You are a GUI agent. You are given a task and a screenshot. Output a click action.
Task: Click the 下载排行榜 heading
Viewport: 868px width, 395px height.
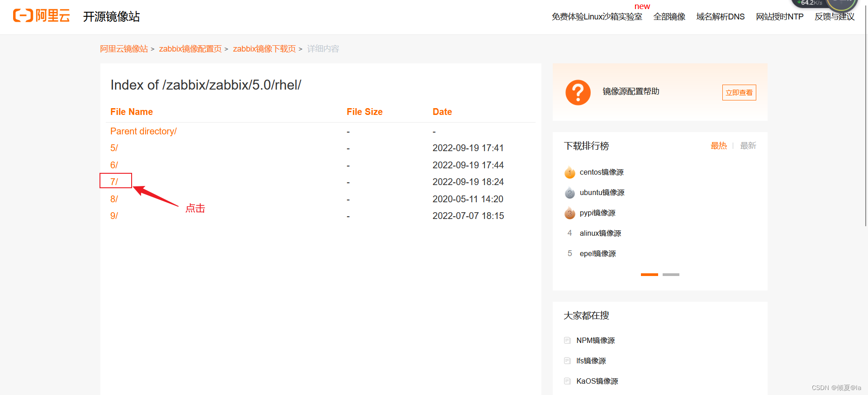[586, 146]
